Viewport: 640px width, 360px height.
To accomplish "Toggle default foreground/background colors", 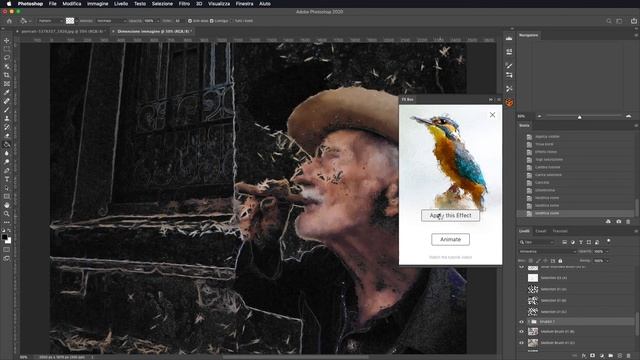I will [3, 230].
